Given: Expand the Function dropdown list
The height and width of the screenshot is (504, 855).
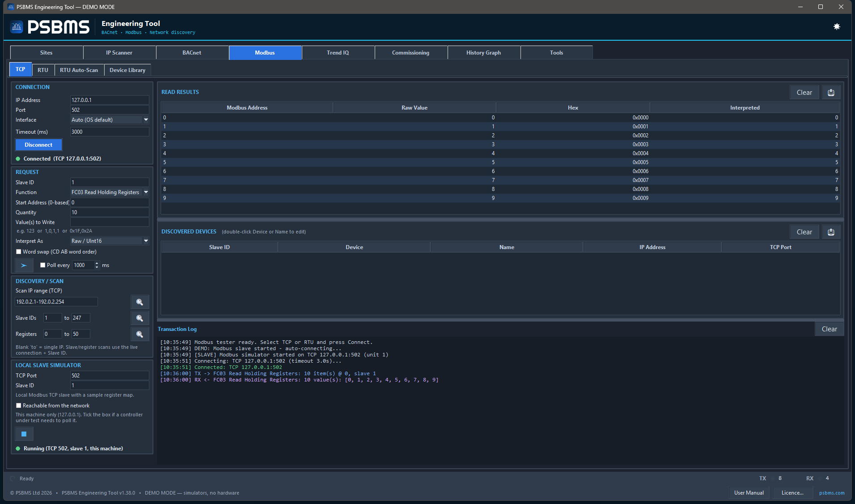Looking at the screenshot, I should (x=146, y=192).
